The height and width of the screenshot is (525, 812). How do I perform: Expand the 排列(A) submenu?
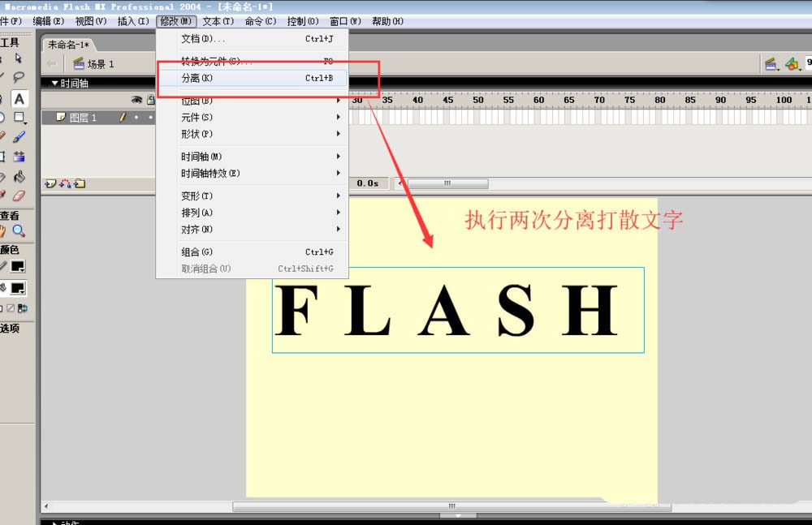click(253, 213)
